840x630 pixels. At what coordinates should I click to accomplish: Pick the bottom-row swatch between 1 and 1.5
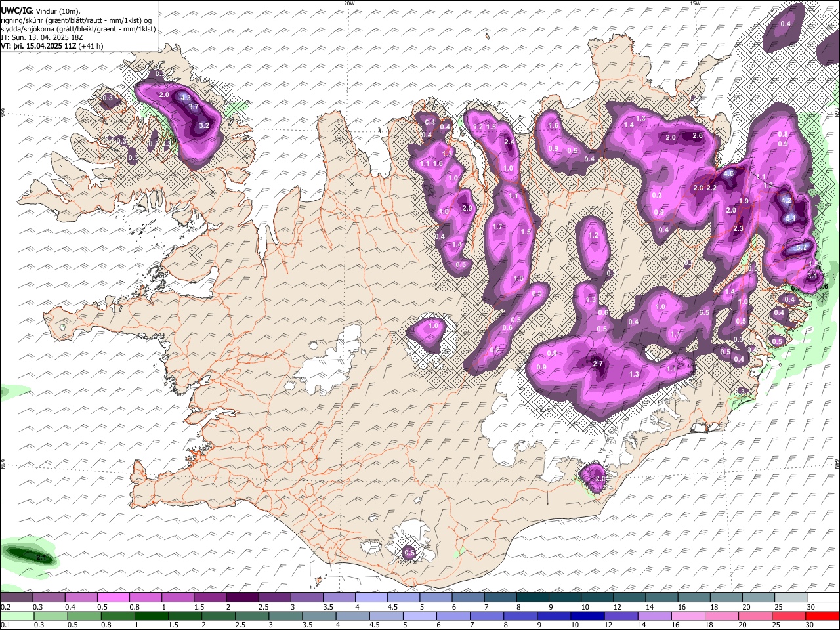(x=151, y=616)
